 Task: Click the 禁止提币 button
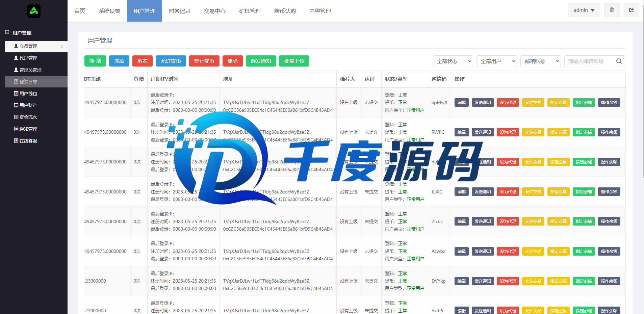(204, 61)
